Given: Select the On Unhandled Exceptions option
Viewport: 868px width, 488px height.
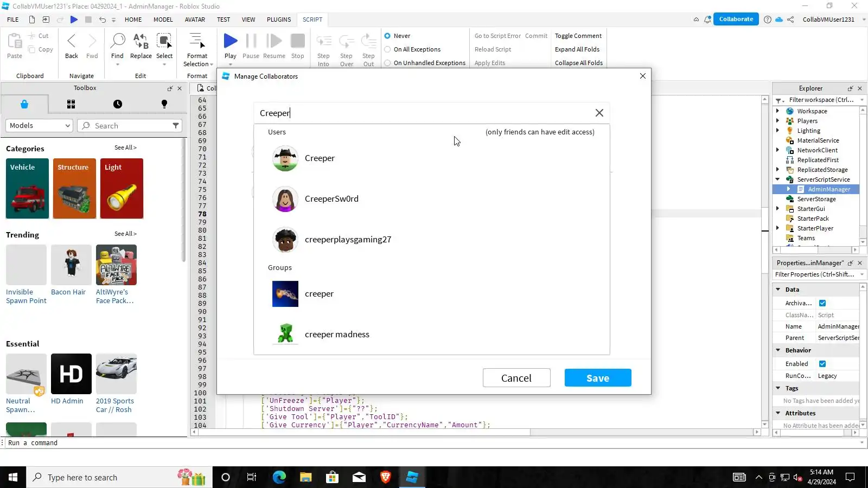Looking at the screenshot, I should [x=387, y=63].
